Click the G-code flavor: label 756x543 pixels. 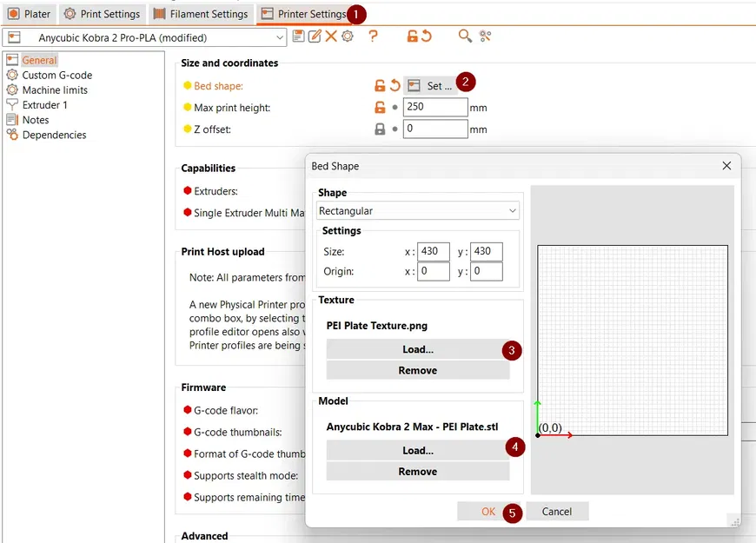click(226, 410)
